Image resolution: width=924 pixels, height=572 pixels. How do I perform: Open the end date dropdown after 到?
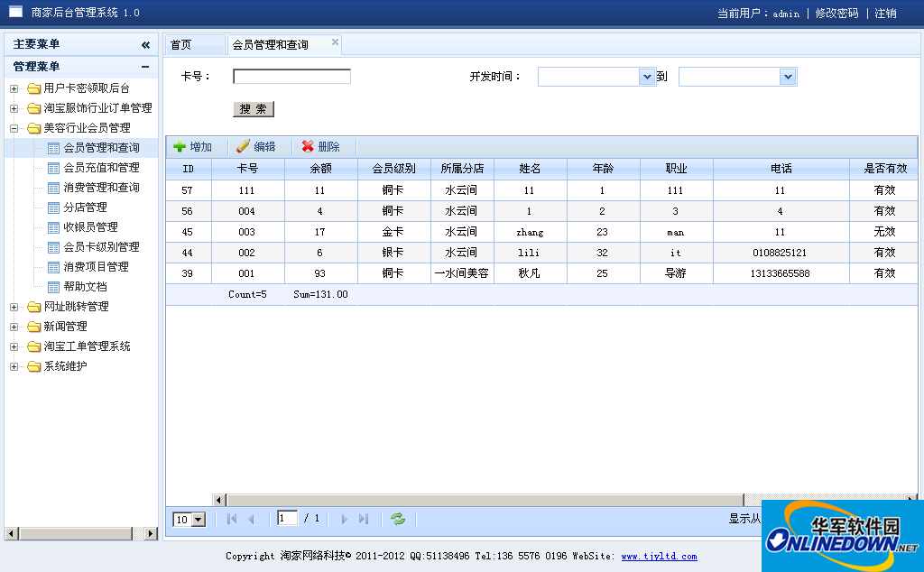tap(788, 77)
